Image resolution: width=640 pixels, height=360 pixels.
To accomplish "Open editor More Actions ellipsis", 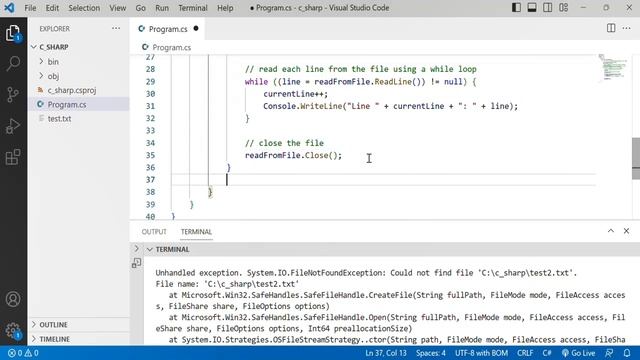I will coord(627,28).
